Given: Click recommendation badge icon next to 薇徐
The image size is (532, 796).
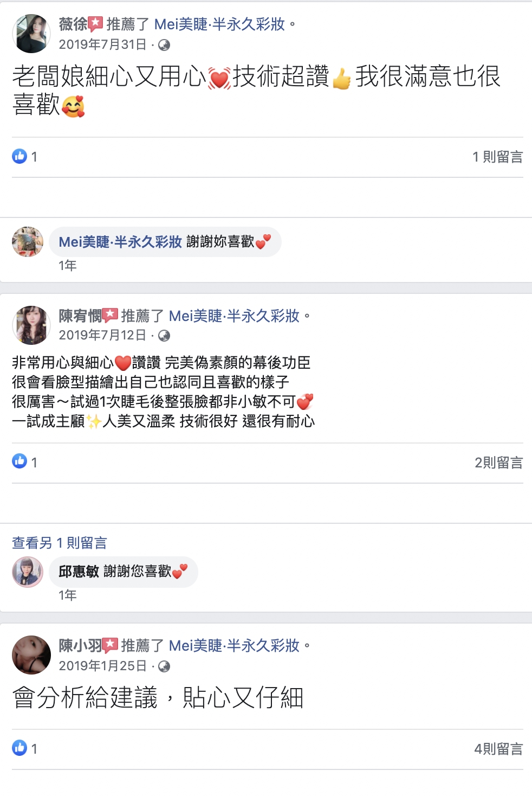Looking at the screenshot, I should (95, 24).
